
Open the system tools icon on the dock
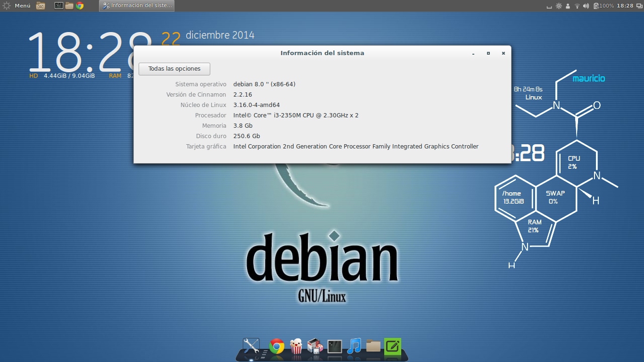point(250,345)
